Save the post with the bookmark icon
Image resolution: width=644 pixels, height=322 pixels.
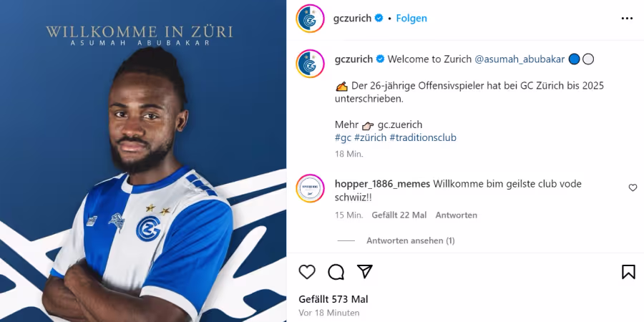628,272
